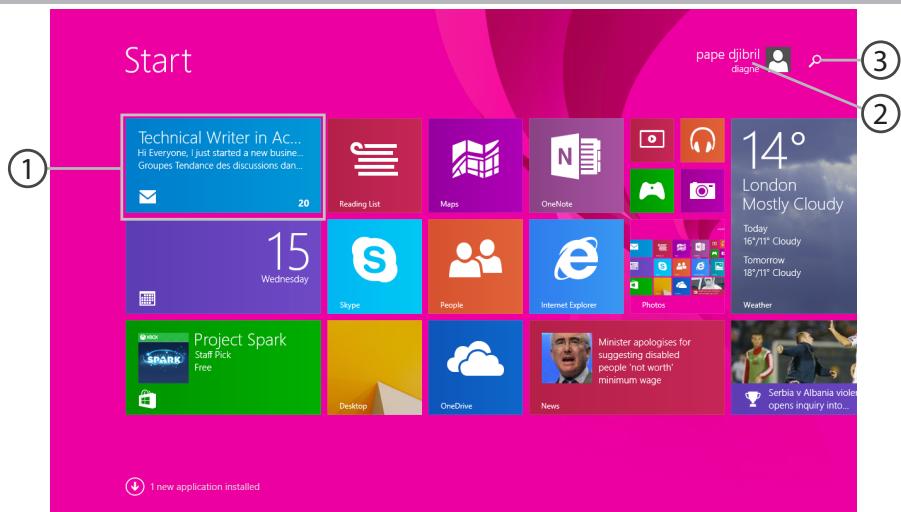Image resolution: width=901 pixels, height=512 pixels.
Task: Open the Reading List tile
Action: (x=374, y=165)
